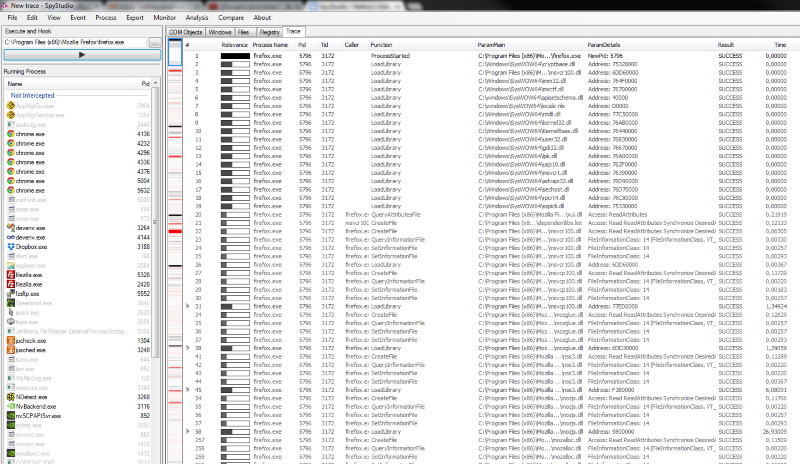Click the NvBackend.exe NVIDIA icon
Viewport: 800px width, 464px height.
11,406
